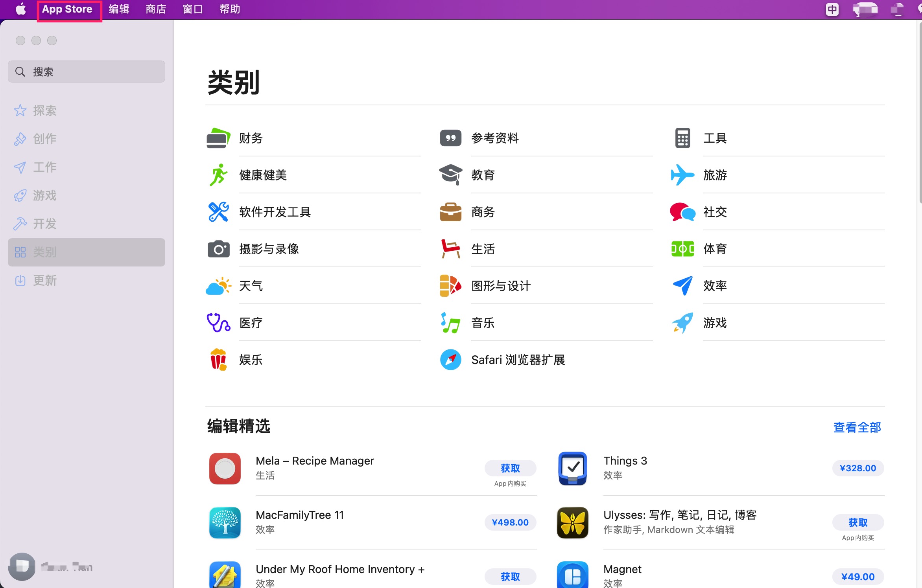
Task: Select the 图形与设计 category
Action: tap(500, 286)
